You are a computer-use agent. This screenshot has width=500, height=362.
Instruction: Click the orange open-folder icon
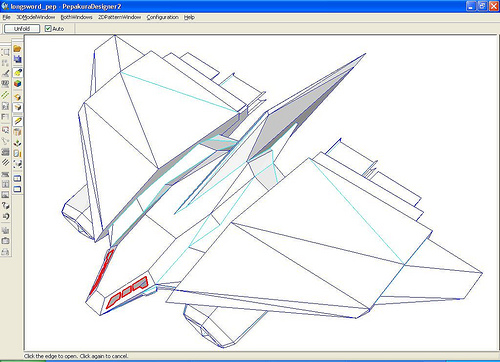coord(17,49)
